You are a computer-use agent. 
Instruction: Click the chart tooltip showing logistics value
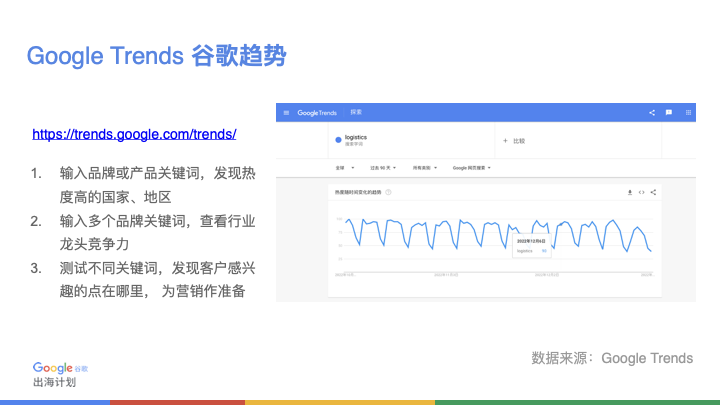coord(532,246)
